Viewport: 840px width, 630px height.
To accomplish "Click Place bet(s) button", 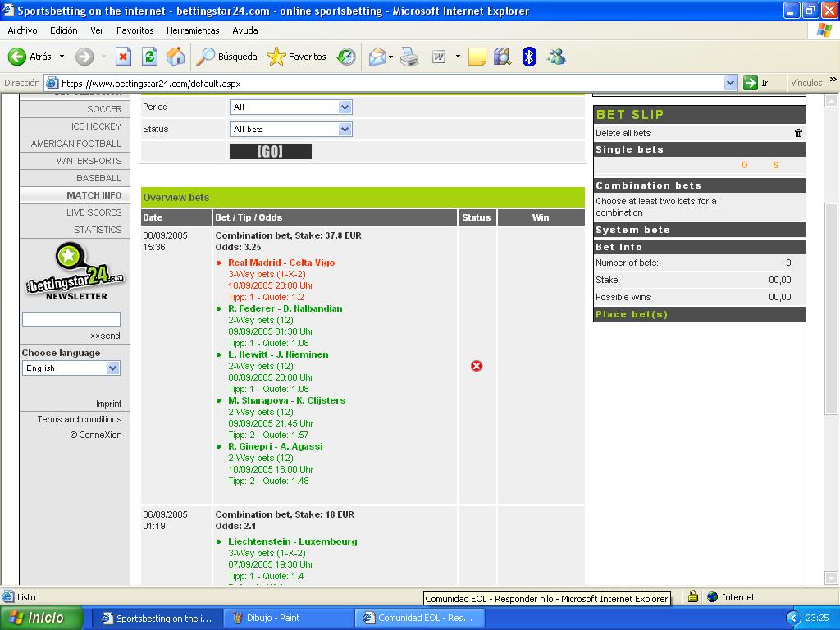I will click(632, 314).
